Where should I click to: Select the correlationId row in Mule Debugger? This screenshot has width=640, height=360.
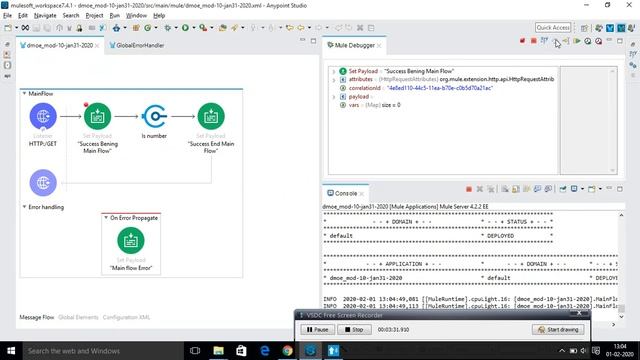(x=443, y=88)
